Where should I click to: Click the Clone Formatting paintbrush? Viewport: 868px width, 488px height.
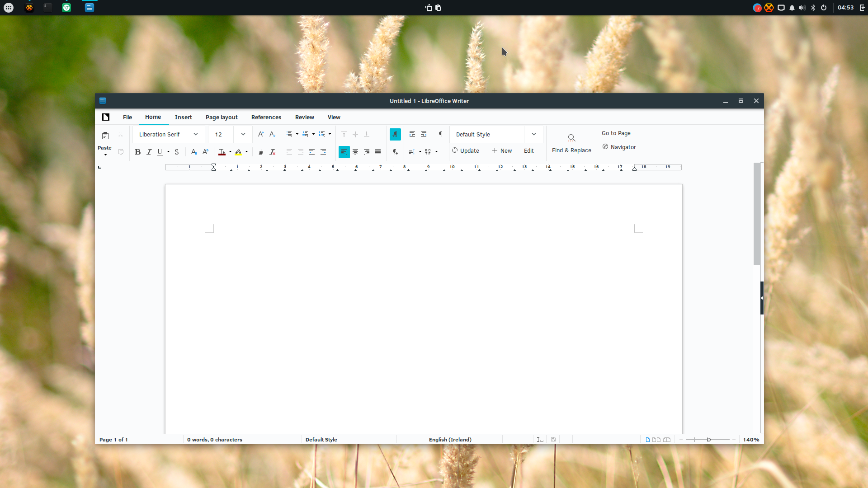(x=261, y=152)
